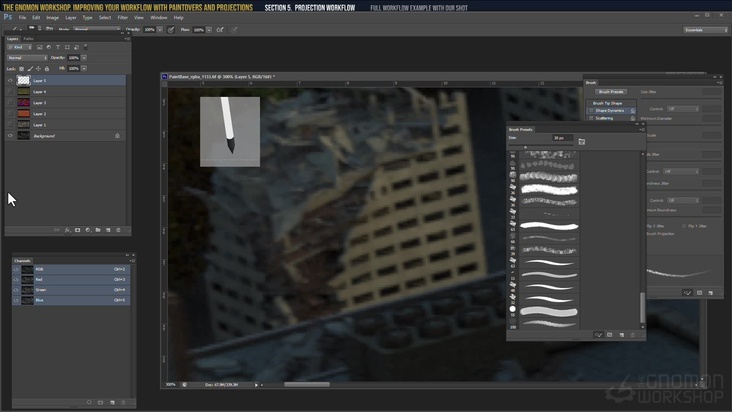Click the Brush Presets button in Brush panel

(611, 92)
